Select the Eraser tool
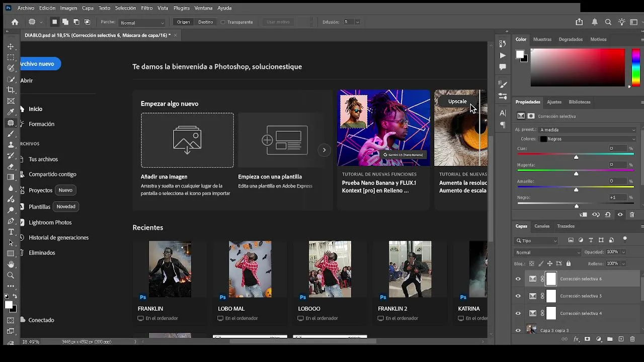The width and height of the screenshot is (644, 362). point(11,166)
